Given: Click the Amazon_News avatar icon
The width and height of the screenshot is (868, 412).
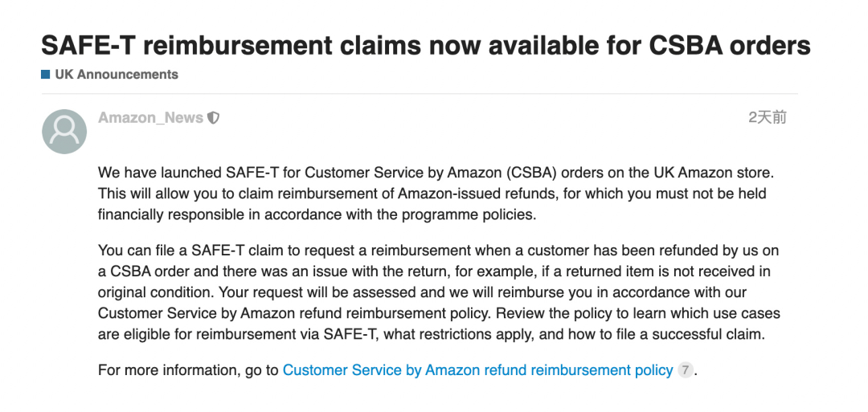Looking at the screenshot, I should [x=64, y=132].
